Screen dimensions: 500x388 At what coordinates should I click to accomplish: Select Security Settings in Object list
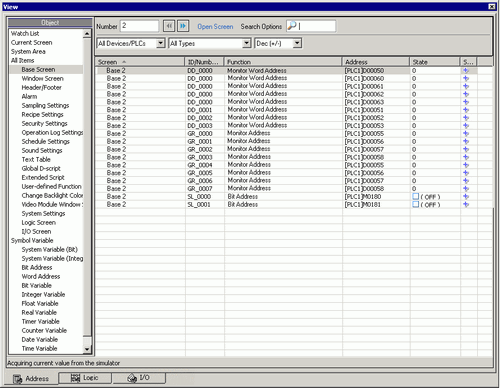point(44,123)
